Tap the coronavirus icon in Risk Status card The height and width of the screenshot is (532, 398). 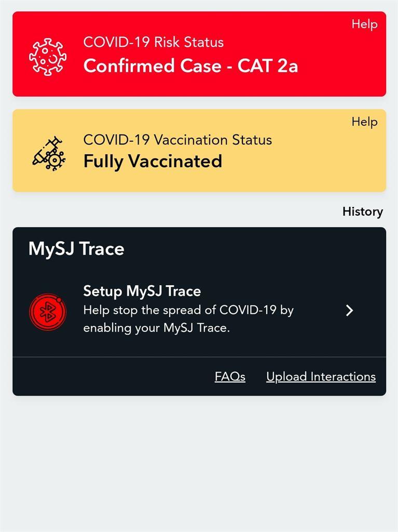pyautogui.click(x=47, y=57)
